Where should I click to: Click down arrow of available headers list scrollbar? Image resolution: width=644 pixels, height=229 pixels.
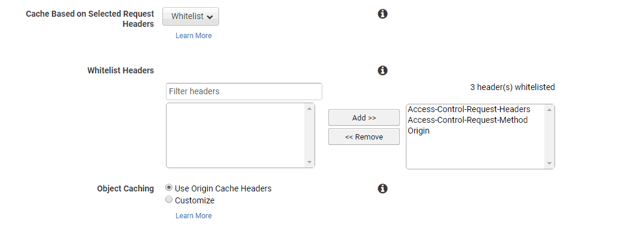pyautogui.click(x=310, y=163)
